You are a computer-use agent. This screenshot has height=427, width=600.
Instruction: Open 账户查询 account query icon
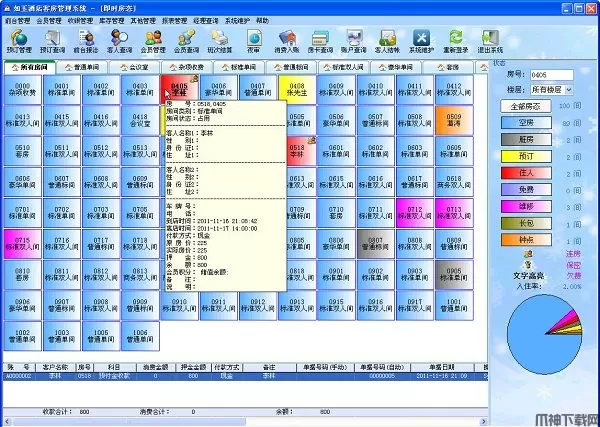pyautogui.click(x=354, y=41)
